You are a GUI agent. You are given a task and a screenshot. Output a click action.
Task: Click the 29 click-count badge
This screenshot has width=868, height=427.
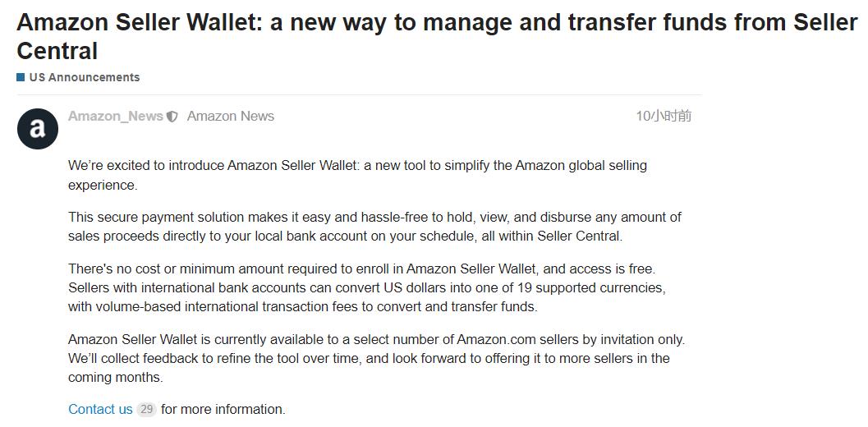146,409
